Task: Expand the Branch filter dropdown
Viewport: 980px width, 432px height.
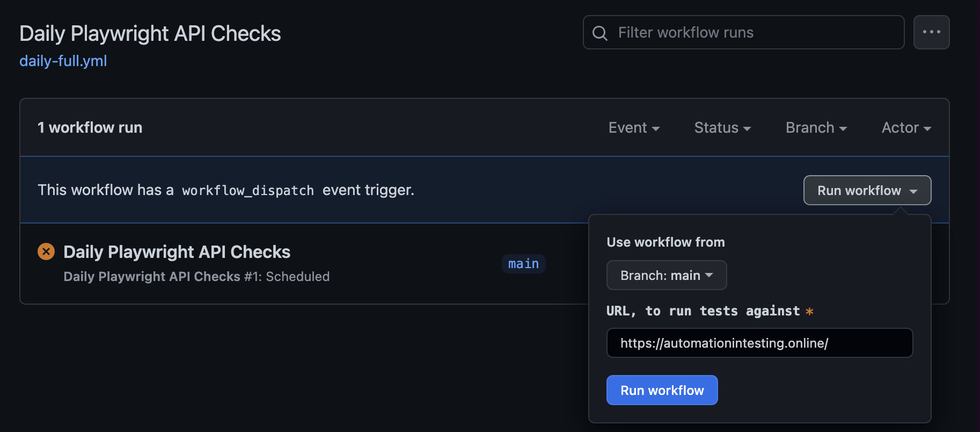Action: [x=816, y=128]
